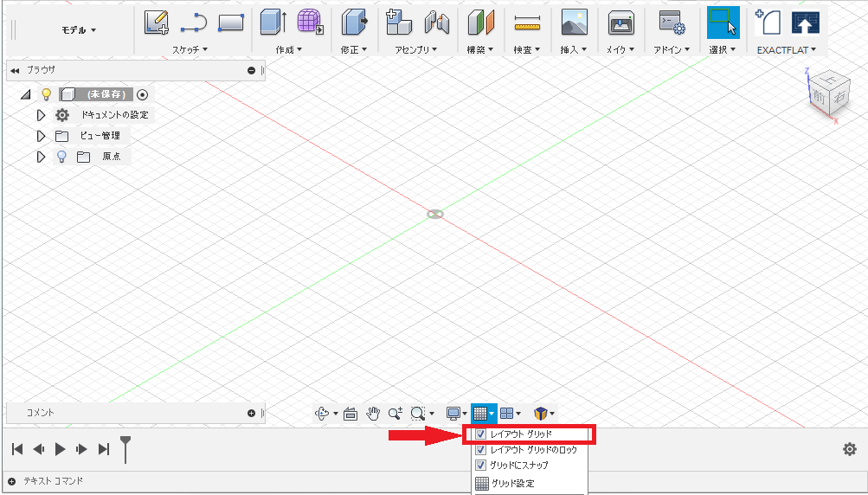Click the ExactFlat new piece icon
The width and height of the screenshot is (868, 495).
click(768, 22)
